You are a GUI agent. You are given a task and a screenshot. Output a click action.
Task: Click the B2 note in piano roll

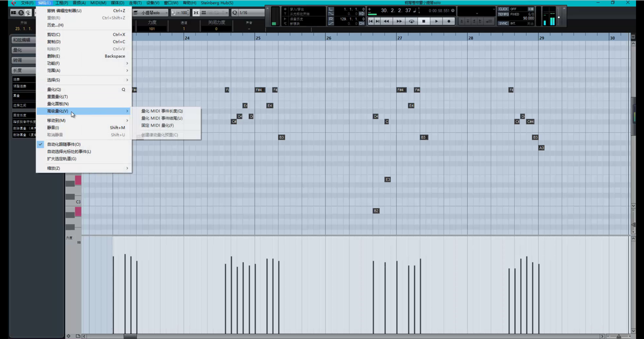pos(376,211)
